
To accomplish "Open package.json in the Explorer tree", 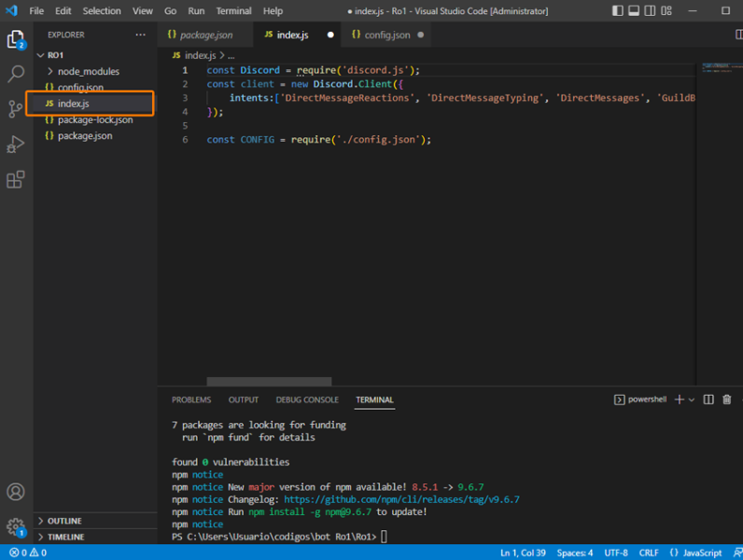I will click(x=84, y=135).
